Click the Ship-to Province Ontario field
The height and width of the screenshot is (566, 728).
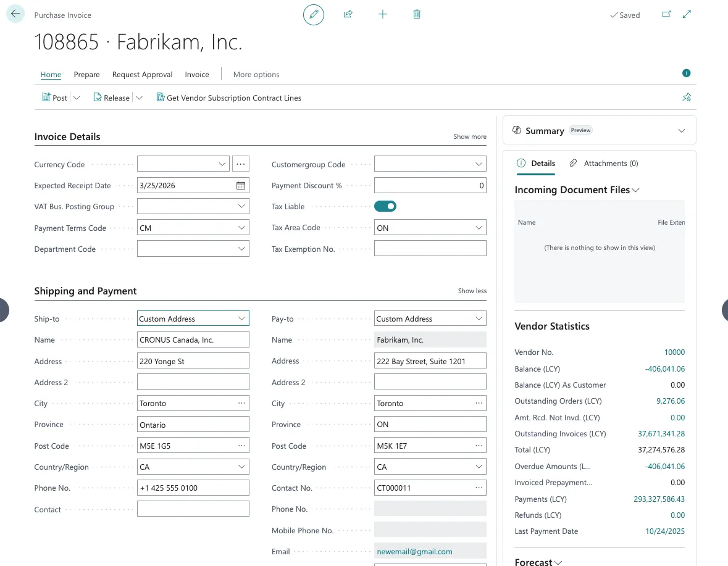tap(193, 425)
